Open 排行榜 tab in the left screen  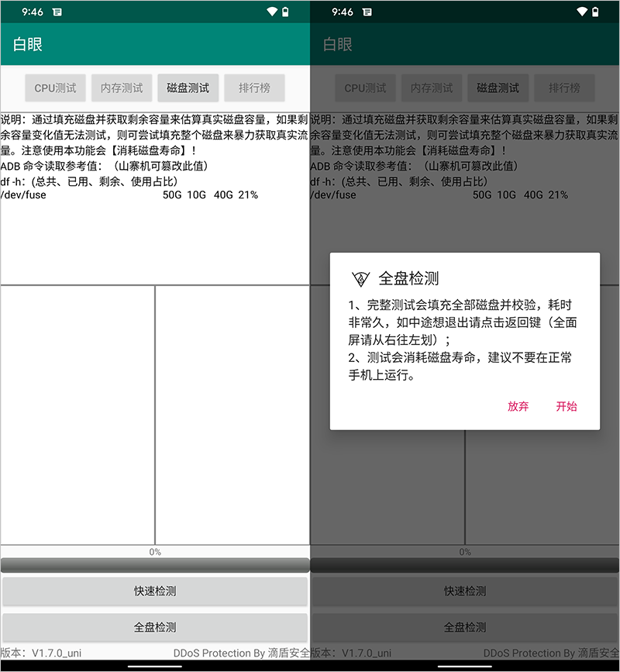click(254, 88)
